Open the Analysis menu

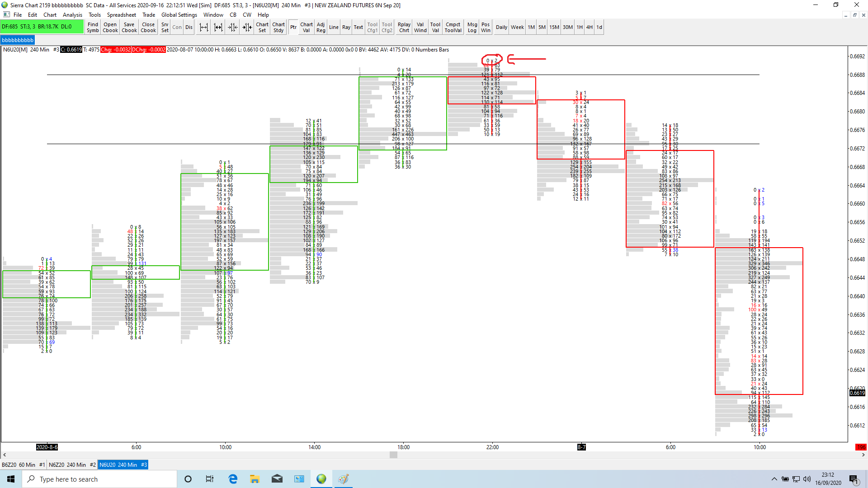(x=72, y=15)
